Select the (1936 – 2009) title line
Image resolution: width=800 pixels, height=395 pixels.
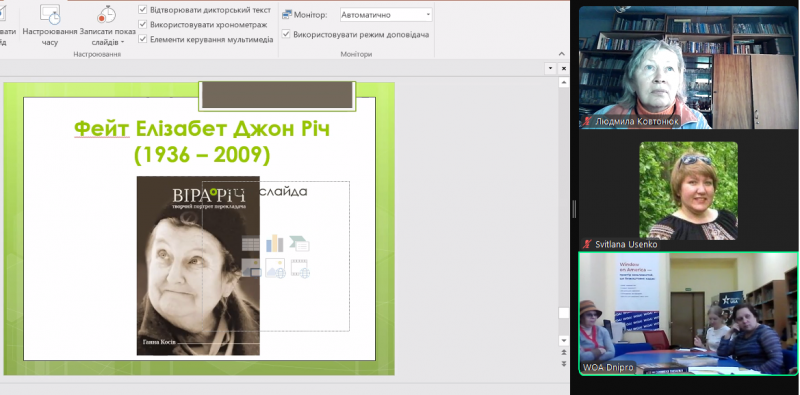202,155
